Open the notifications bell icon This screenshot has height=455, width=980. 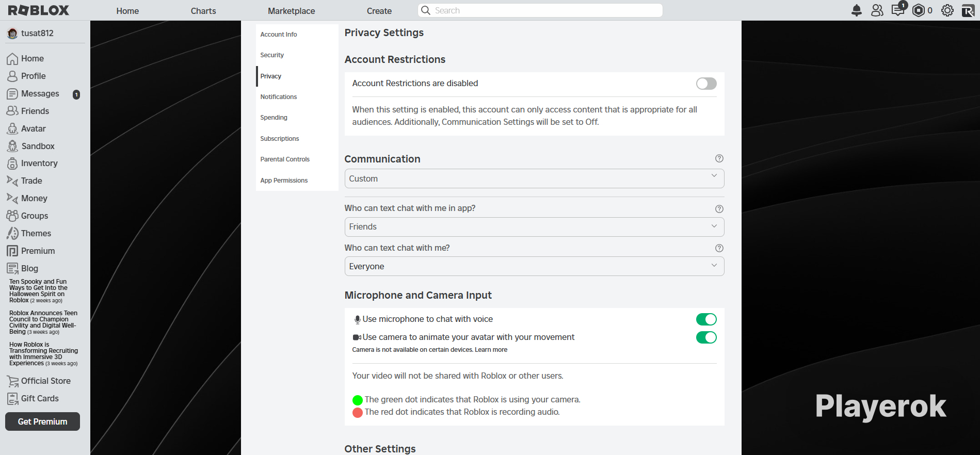(x=857, y=10)
